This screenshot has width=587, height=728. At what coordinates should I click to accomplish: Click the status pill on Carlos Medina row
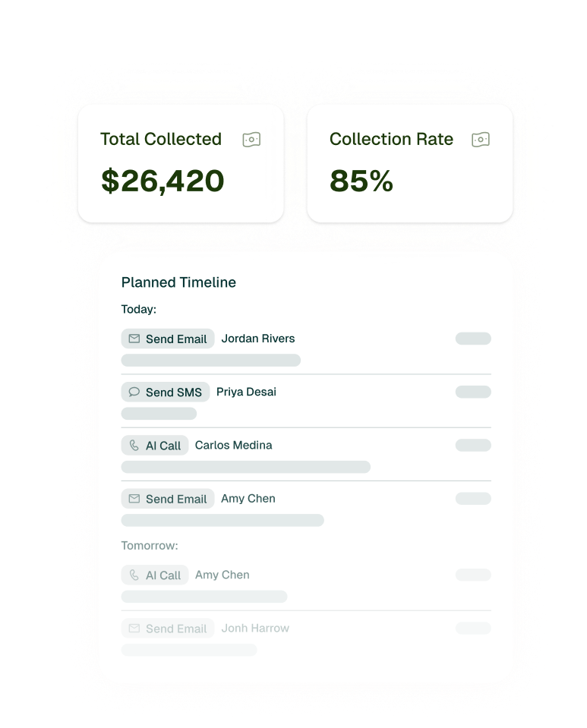point(473,446)
